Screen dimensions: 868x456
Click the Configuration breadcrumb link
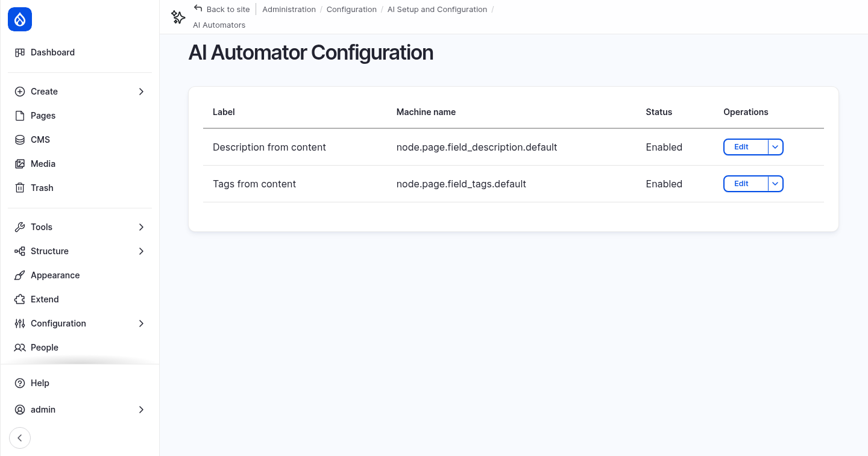pos(351,10)
